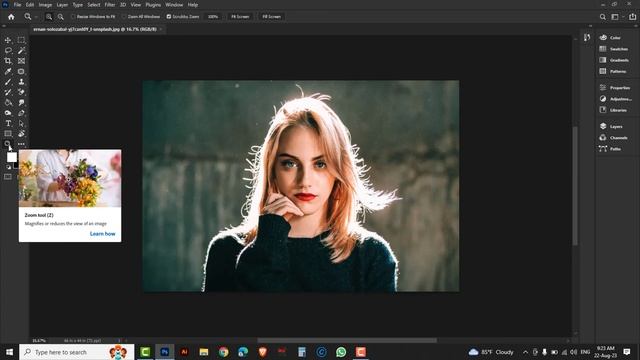Go to Photoshop Home screen
The image size is (640, 360).
pyautogui.click(x=11, y=17)
